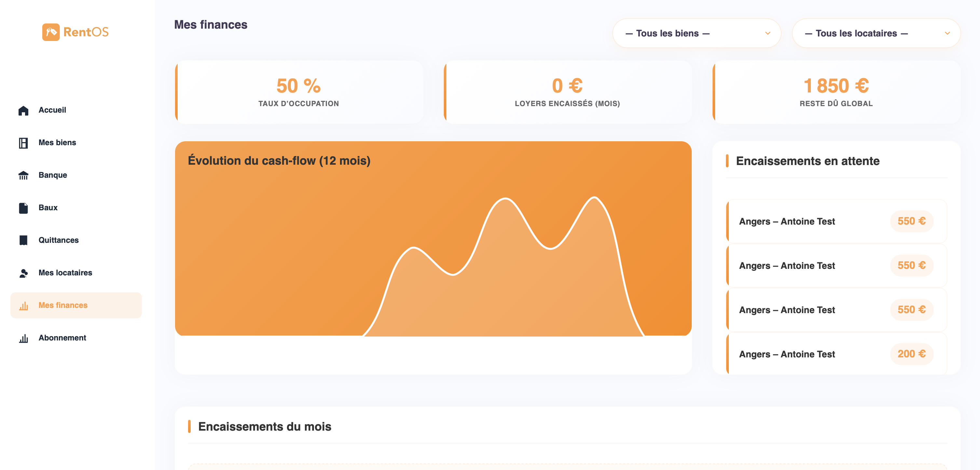This screenshot has height=470, width=980.
Task: Click the Reste dû global 1 850 € card
Action: 836,92
